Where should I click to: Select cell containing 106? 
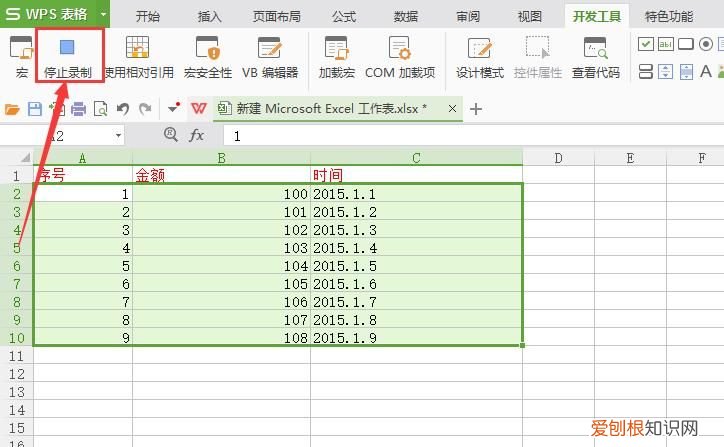point(222,302)
